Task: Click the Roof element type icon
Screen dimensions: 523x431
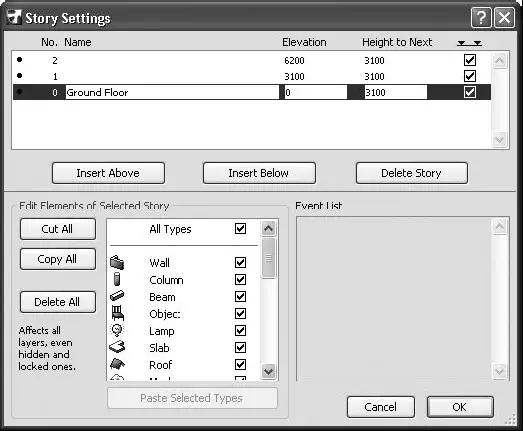Action: pyautogui.click(x=117, y=364)
